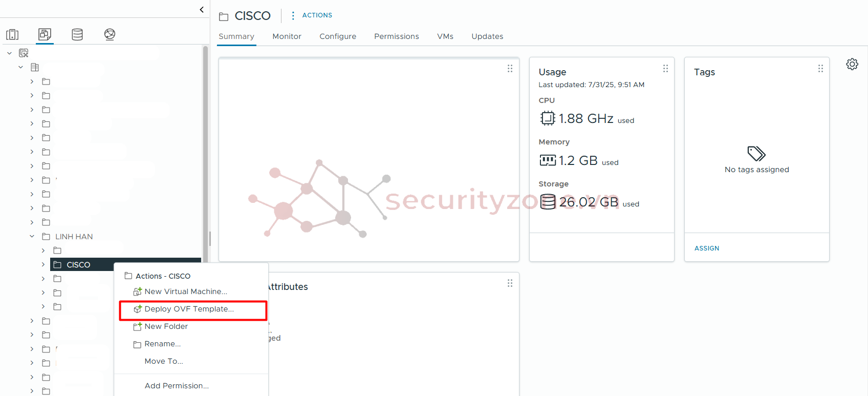Click the Memory module icon
Screen dimensions: 868x396
548,160
